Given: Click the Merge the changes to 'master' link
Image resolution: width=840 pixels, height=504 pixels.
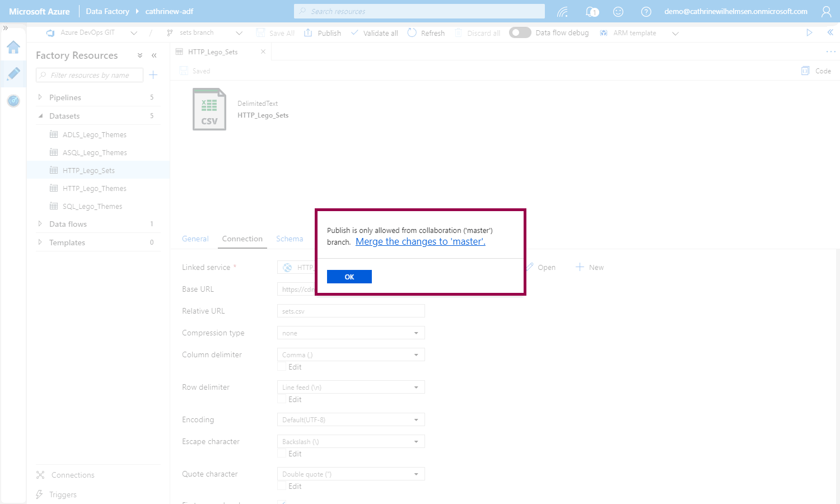Looking at the screenshot, I should pyautogui.click(x=420, y=241).
